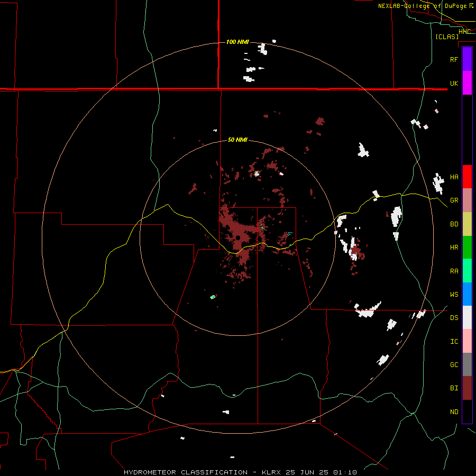Click the red HA legend swatch
This screenshot has height=476, width=476.
tap(467, 177)
